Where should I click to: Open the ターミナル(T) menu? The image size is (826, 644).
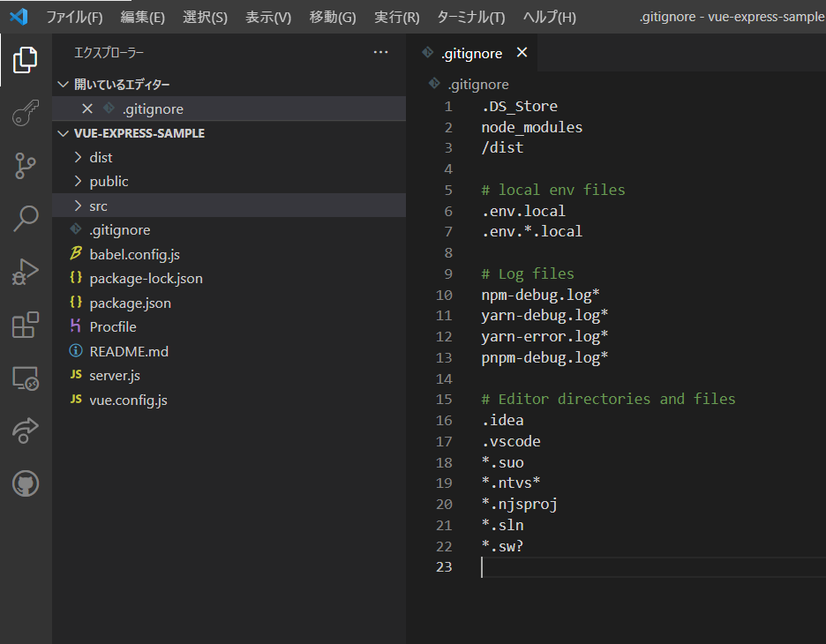471,18
